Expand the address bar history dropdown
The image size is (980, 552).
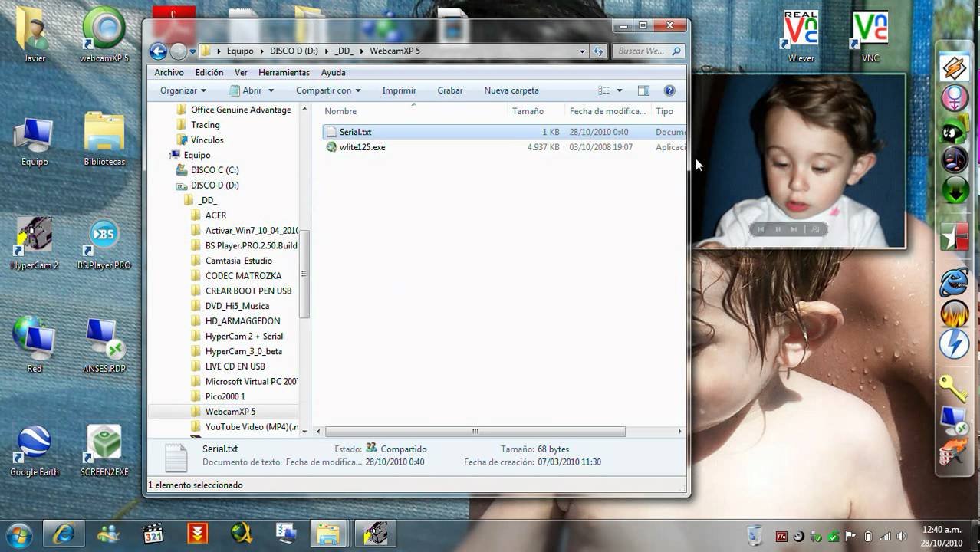582,51
